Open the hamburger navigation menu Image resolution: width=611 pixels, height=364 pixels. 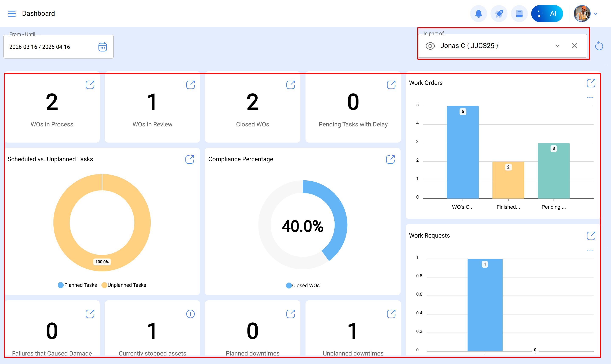coord(12,14)
